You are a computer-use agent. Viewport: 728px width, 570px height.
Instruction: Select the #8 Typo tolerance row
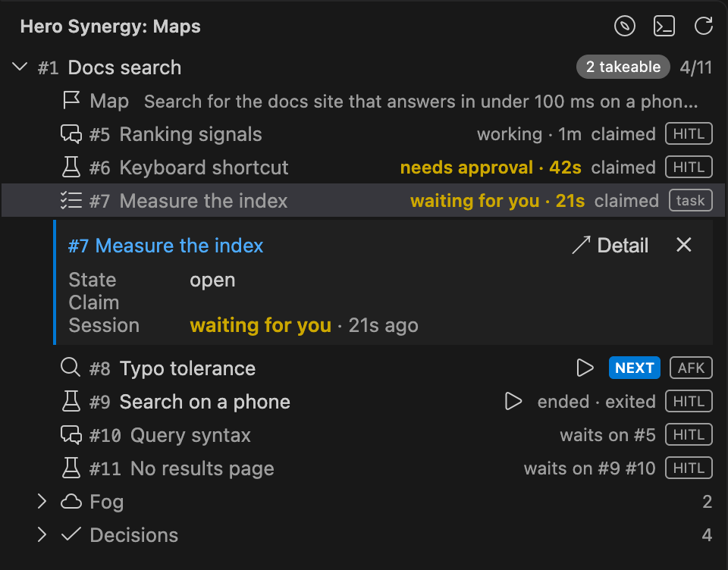click(x=363, y=368)
